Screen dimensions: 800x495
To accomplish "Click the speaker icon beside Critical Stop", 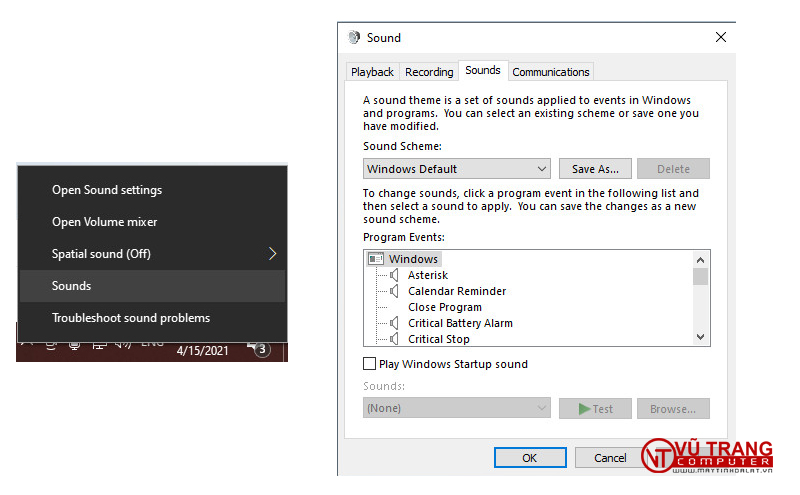I will click(x=394, y=339).
